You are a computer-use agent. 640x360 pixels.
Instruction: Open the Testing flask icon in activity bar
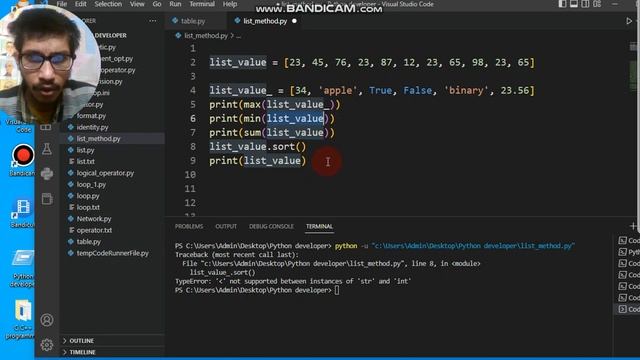(x=47, y=149)
